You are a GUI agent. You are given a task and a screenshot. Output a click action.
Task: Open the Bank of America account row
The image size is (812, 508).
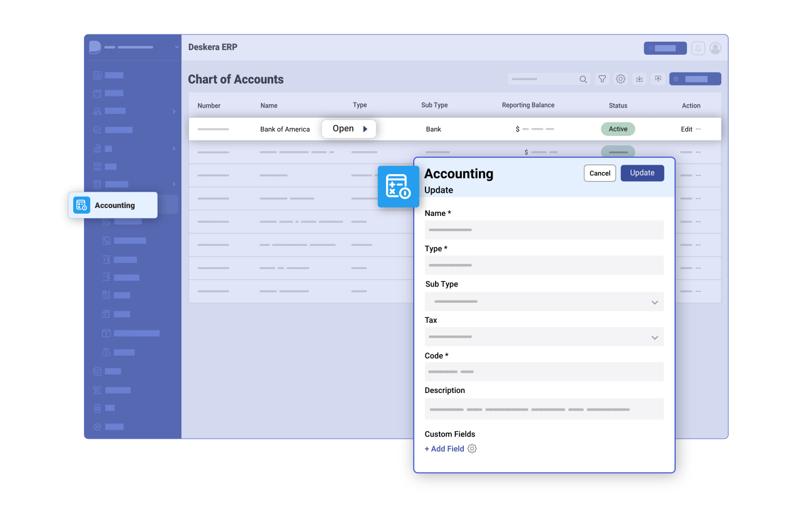(x=348, y=129)
